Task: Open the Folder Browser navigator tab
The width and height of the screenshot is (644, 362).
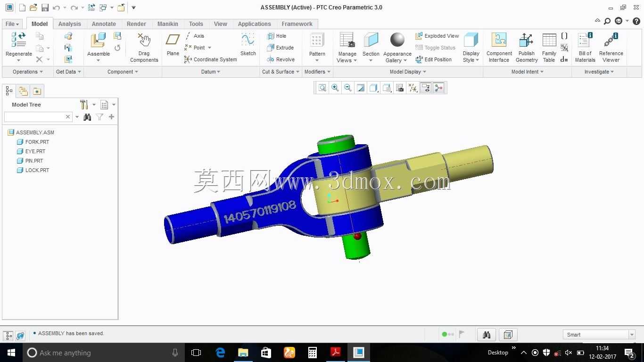Action: pyautogui.click(x=23, y=91)
